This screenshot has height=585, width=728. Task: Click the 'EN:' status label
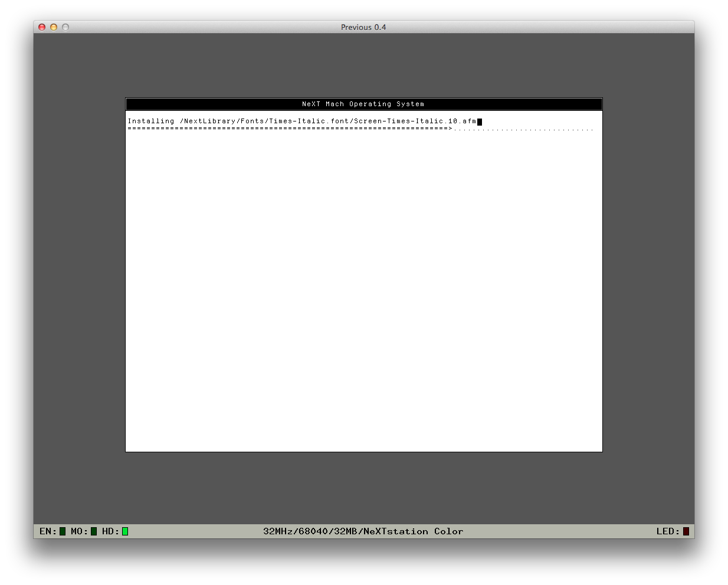pyautogui.click(x=48, y=531)
